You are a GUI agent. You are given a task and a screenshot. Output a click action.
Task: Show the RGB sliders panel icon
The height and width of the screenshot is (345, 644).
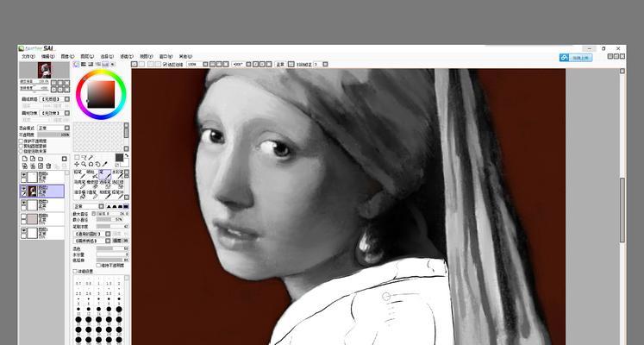(x=83, y=64)
